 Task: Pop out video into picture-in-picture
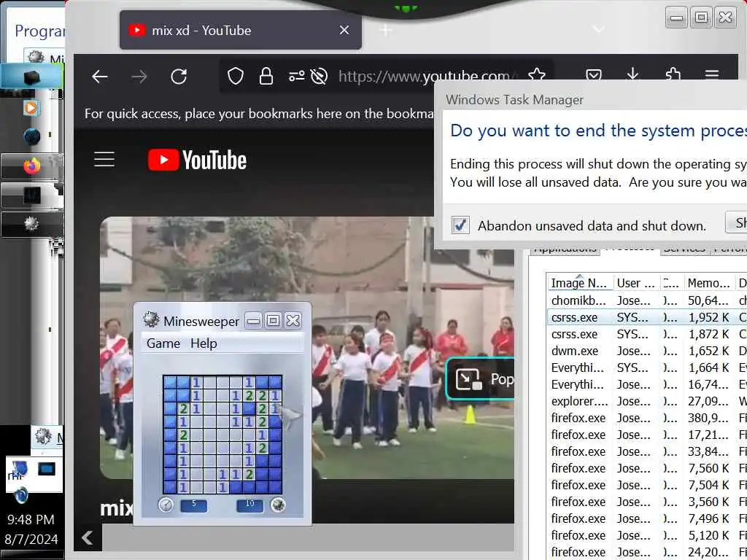[480, 378]
